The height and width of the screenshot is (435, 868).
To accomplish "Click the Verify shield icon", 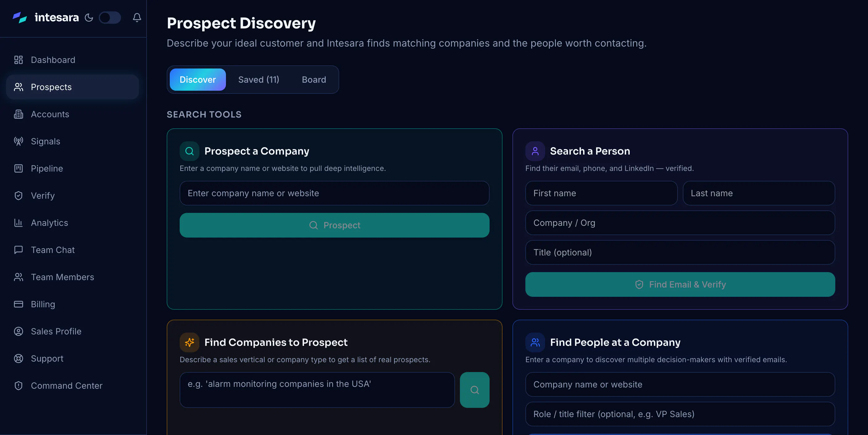I will 19,196.
